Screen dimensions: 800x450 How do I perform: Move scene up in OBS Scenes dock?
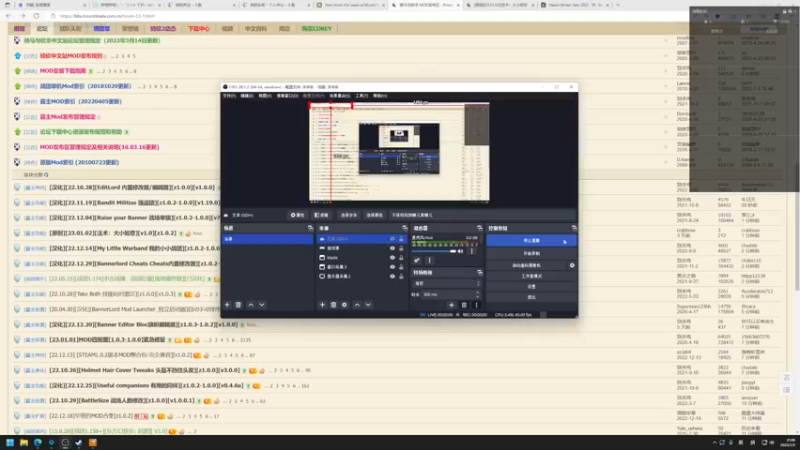tap(251, 305)
